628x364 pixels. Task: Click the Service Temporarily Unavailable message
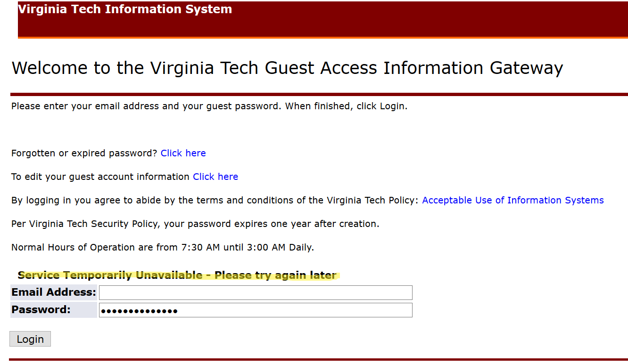[177, 275]
